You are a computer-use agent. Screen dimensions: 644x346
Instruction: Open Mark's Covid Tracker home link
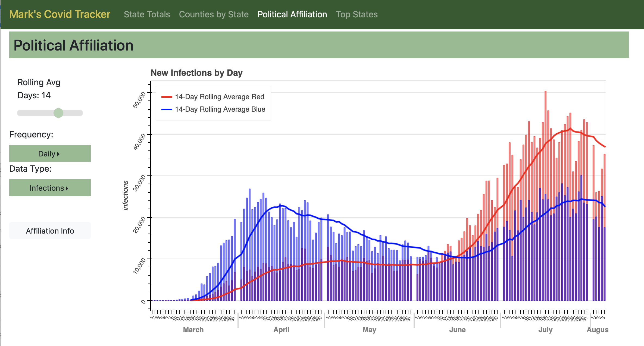pos(60,14)
